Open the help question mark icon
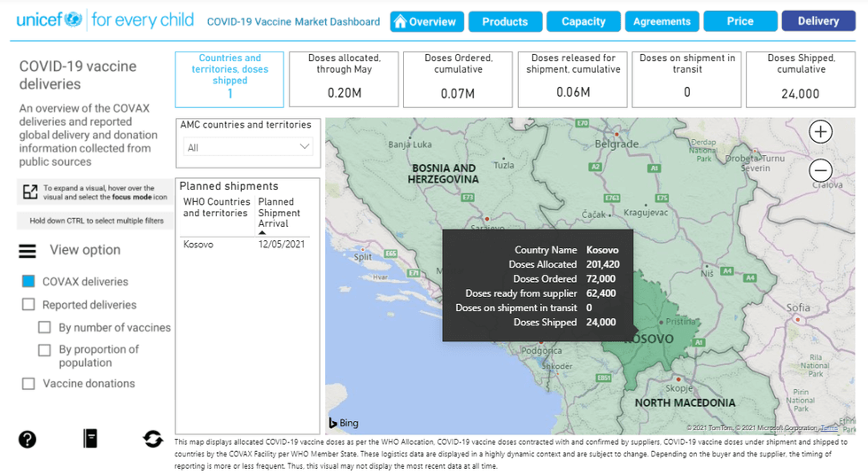The height and width of the screenshot is (476, 868). (x=27, y=439)
